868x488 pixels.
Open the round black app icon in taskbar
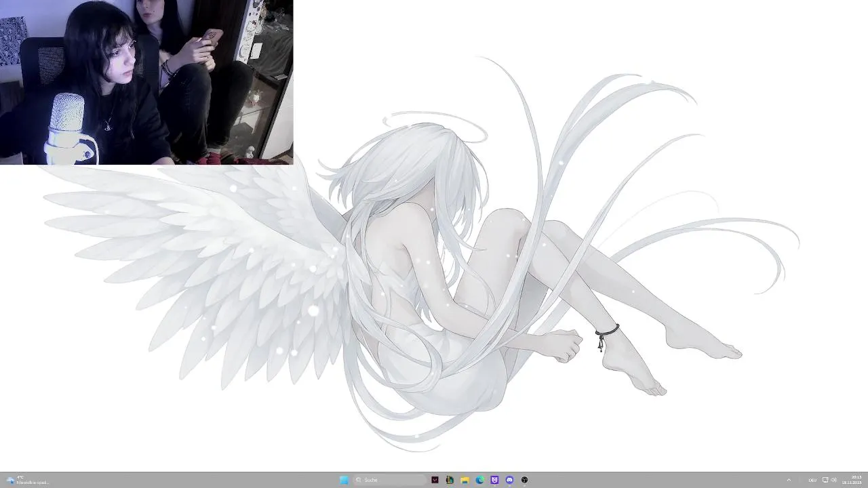[524, 480]
